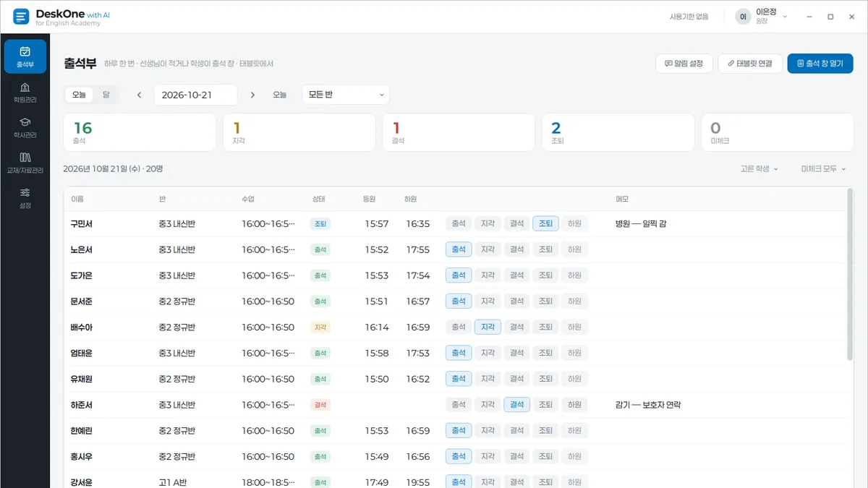Open the user account dropdown chevron
Viewport: 868px width, 488px height.
click(x=785, y=17)
